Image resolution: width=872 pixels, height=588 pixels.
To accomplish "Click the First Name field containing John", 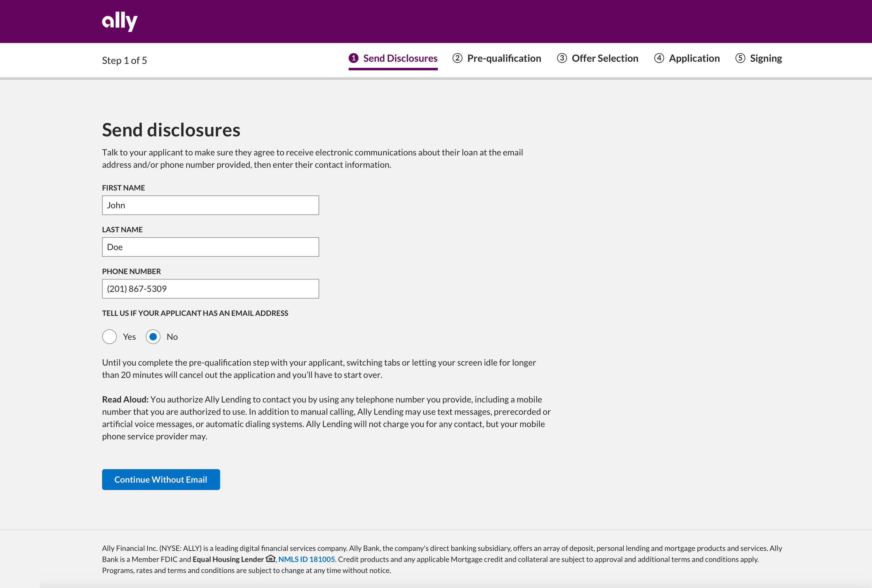I will [210, 205].
